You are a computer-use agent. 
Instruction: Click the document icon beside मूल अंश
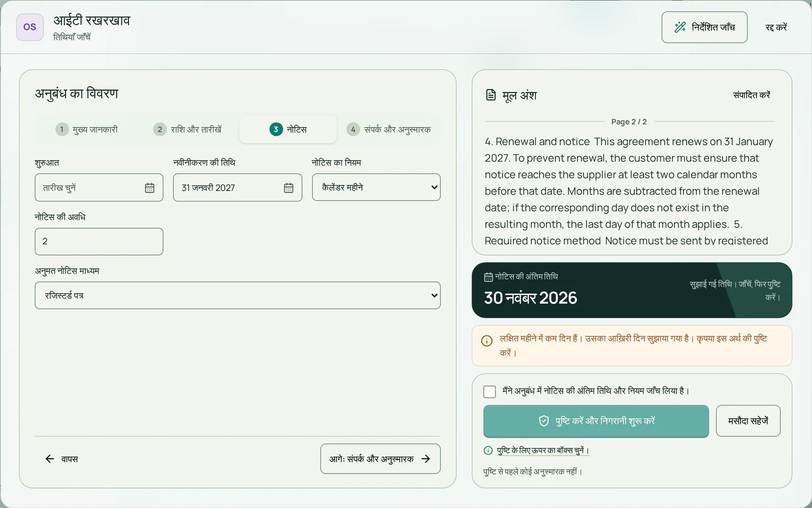pyautogui.click(x=491, y=95)
